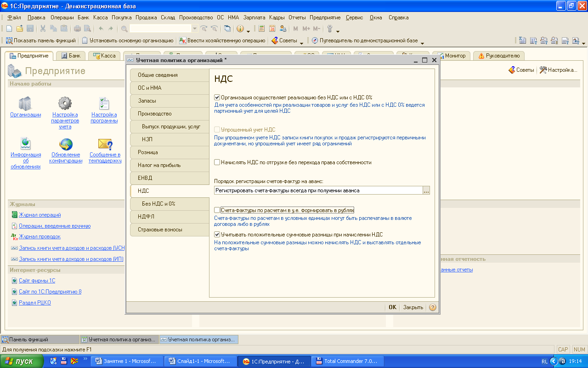Click the search magnifier icon in toolbar
The image size is (588, 368).
point(124,29)
